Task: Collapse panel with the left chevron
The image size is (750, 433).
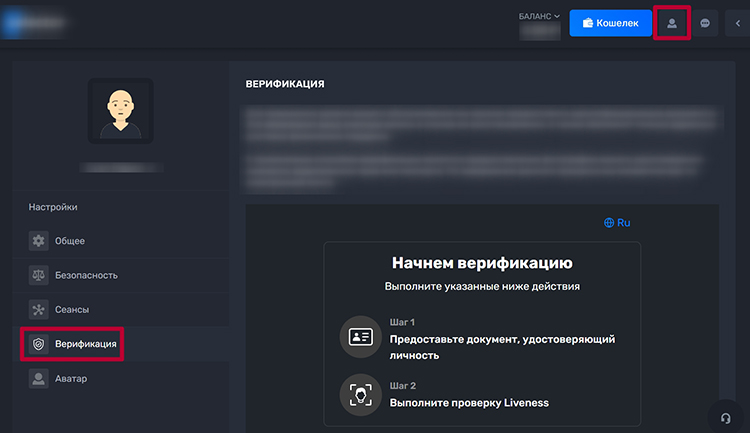Action: click(x=738, y=23)
